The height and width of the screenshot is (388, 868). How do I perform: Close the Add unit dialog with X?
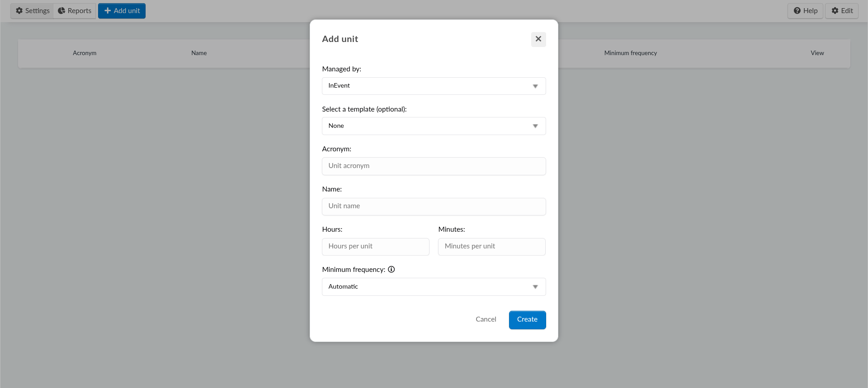click(x=538, y=39)
